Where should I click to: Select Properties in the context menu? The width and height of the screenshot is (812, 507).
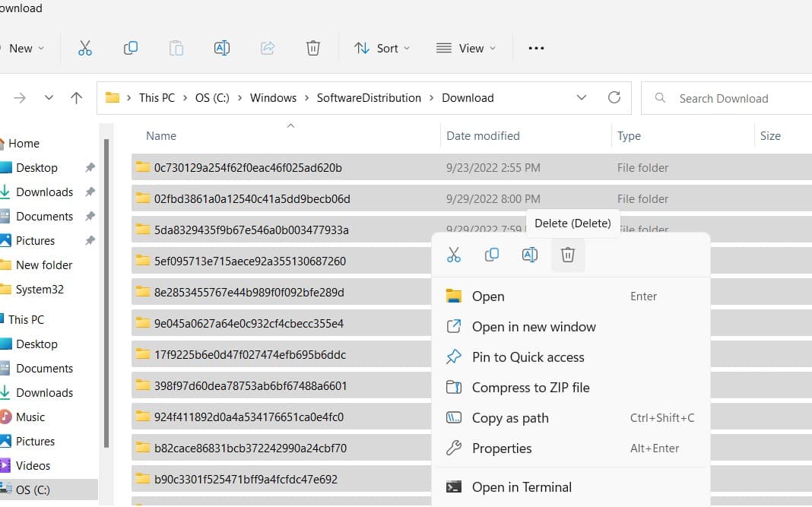pyautogui.click(x=501, y=448)
